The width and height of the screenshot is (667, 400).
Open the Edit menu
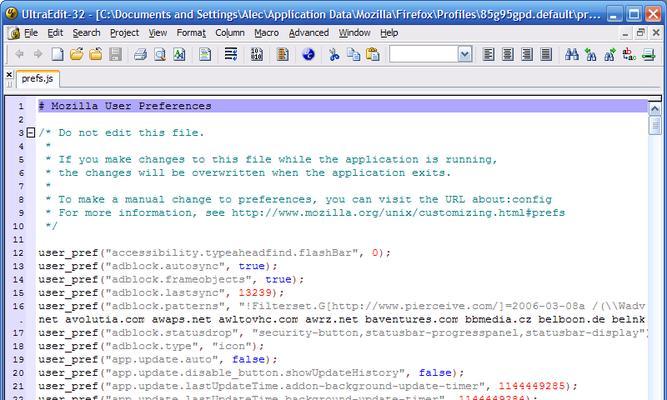[55, 33]
